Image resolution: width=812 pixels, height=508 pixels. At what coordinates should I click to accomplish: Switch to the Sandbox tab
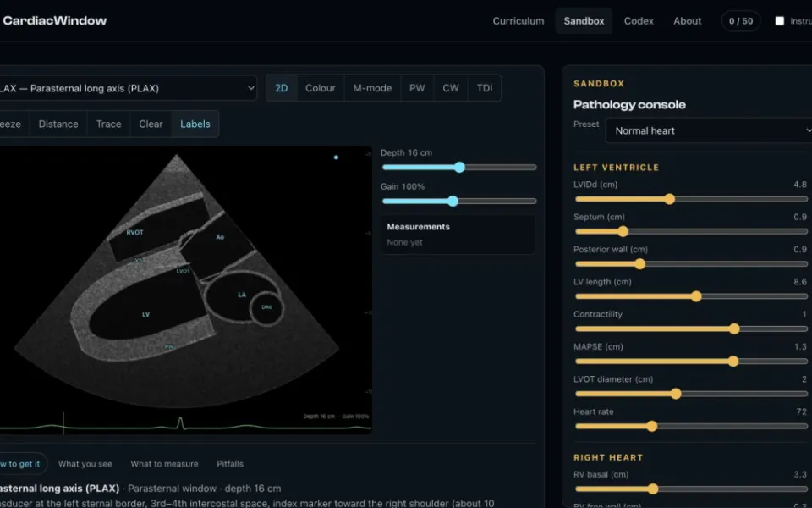[x=584, y=21]
